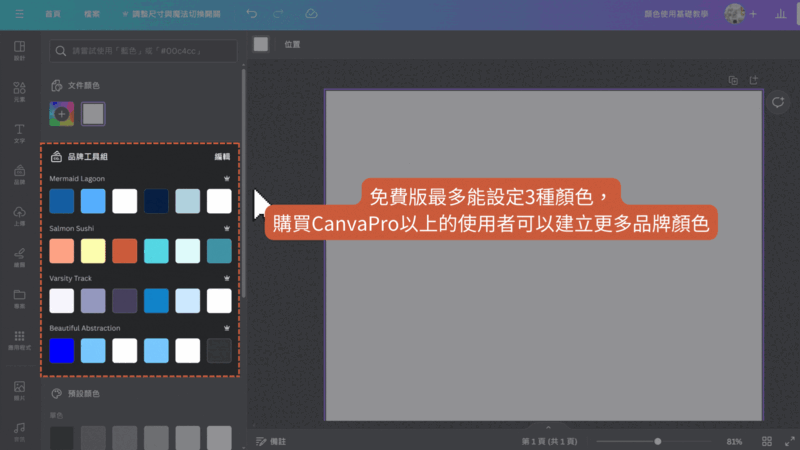This screenshot has height=450, width=800.
Task: Expand the page list chevron at bottom
Action: click(547, 427)
